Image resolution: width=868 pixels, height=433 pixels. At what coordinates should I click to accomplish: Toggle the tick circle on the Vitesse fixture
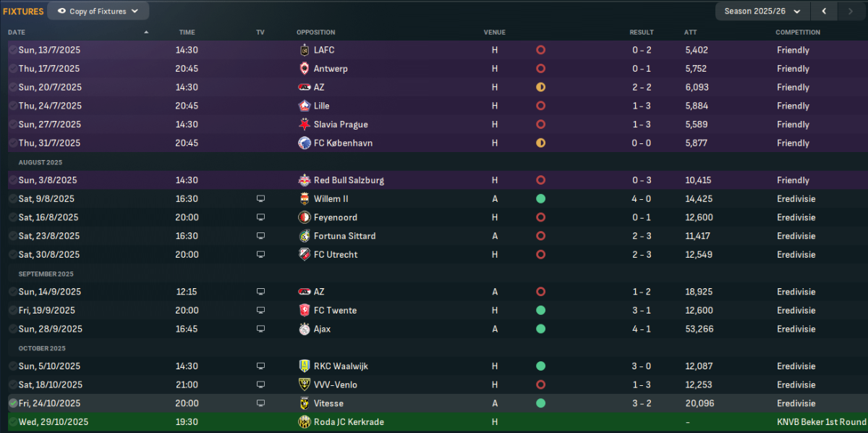tap(13, 403)
